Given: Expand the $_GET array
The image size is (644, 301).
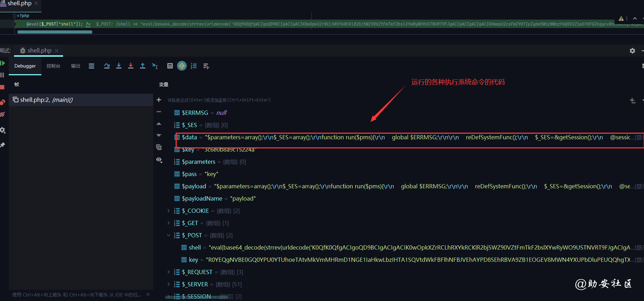Looking at the screenshot, I should [x=168, y=223].
